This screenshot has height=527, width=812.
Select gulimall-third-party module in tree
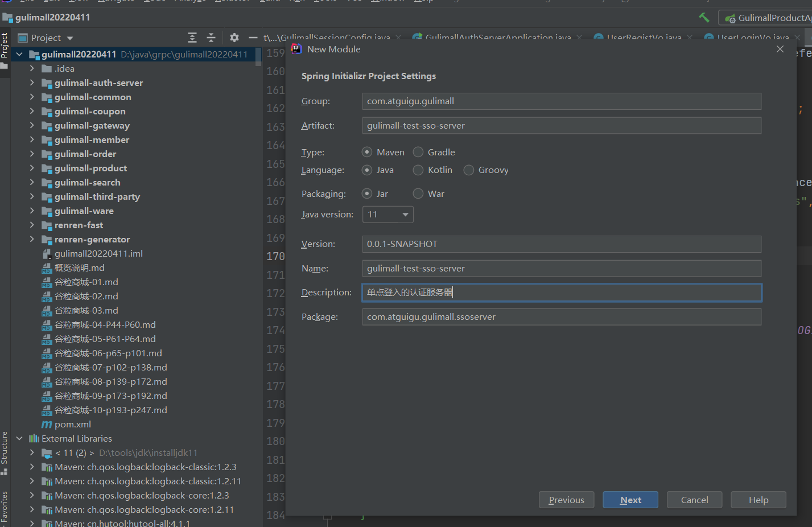click(x=97, y=197)
